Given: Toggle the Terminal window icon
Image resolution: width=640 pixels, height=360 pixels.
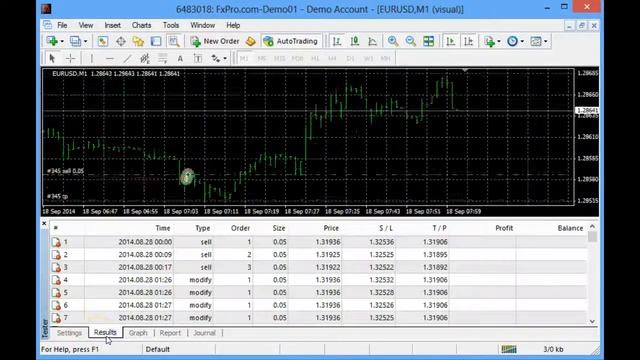Looking at the screenshot, I should (156, 41).
